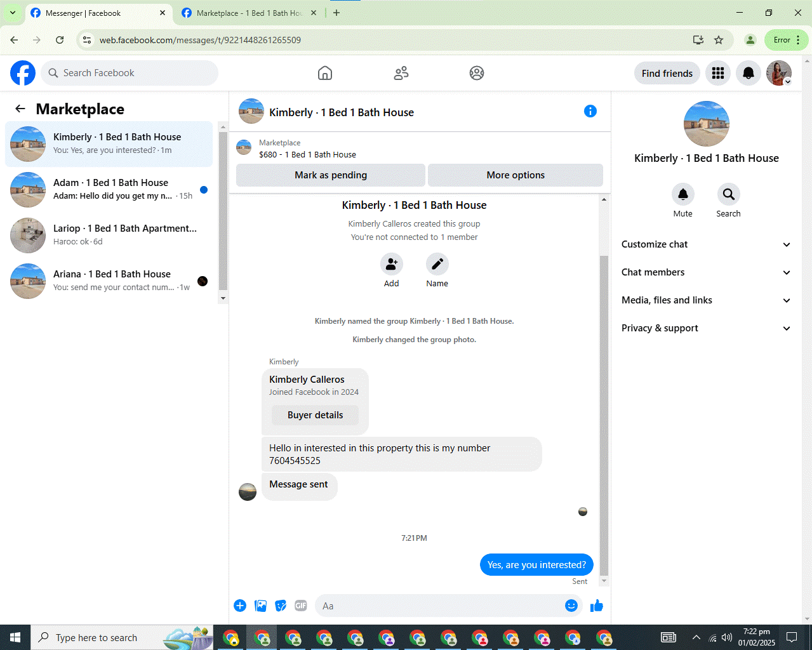
Task: Open Chrome profile icon in toolbar
Action: click(750, 40)
